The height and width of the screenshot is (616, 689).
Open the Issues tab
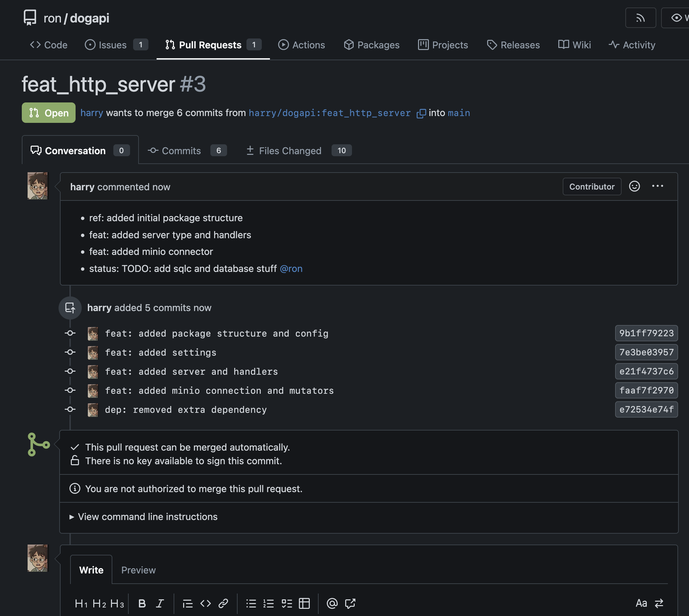116,45
